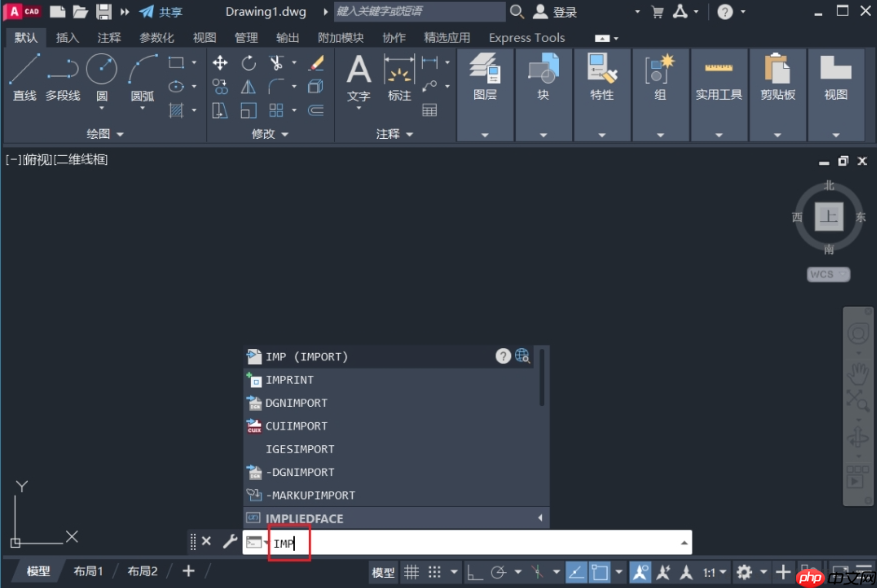Select the Move tool with four arrows
The image size is (877, 588).
click(220, 63)
